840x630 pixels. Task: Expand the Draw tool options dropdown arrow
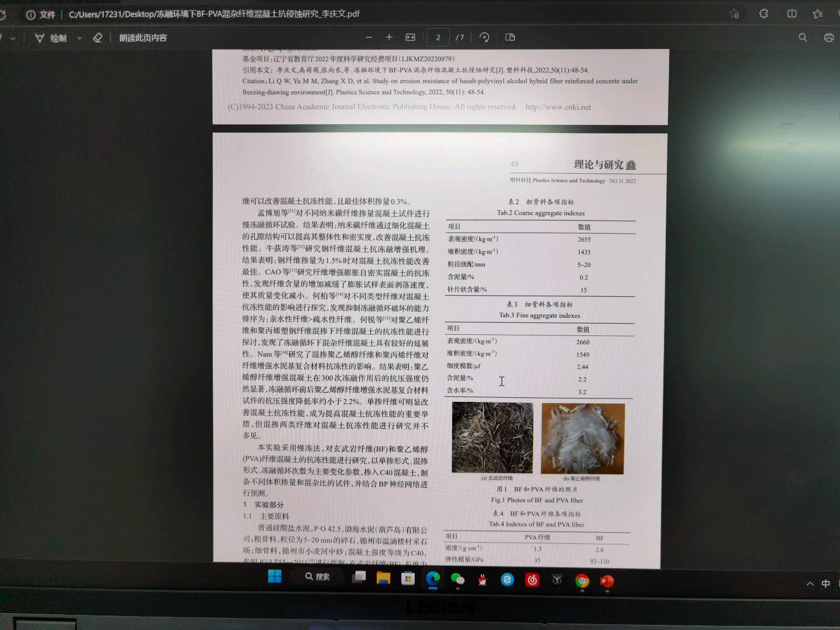[79, 38]
